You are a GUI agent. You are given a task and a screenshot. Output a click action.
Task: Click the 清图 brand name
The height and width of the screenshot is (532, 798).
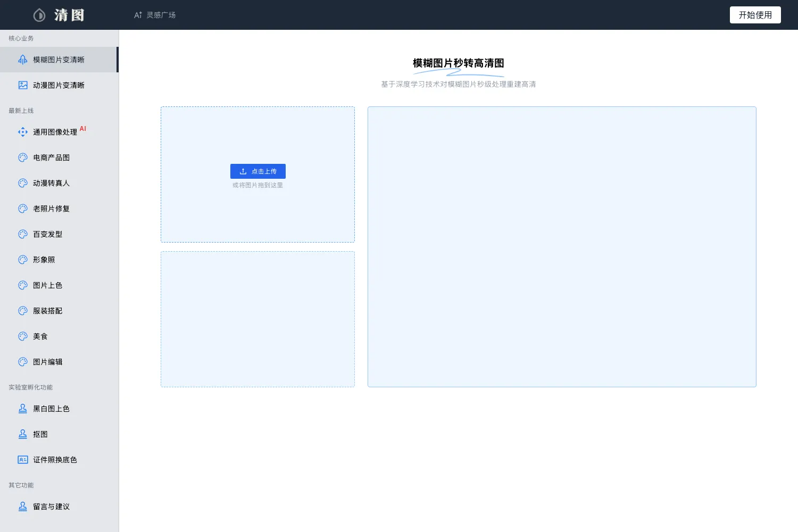pos(69,15)
